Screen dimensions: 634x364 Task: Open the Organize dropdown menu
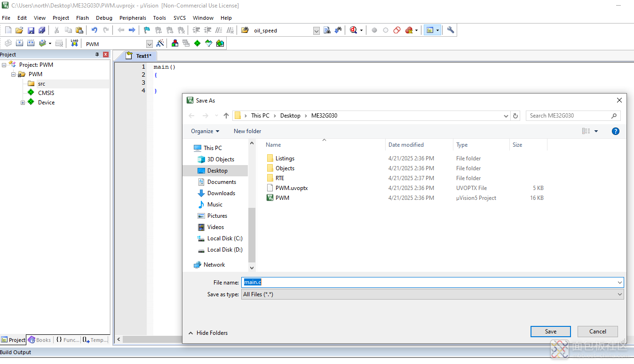point(205,131)
